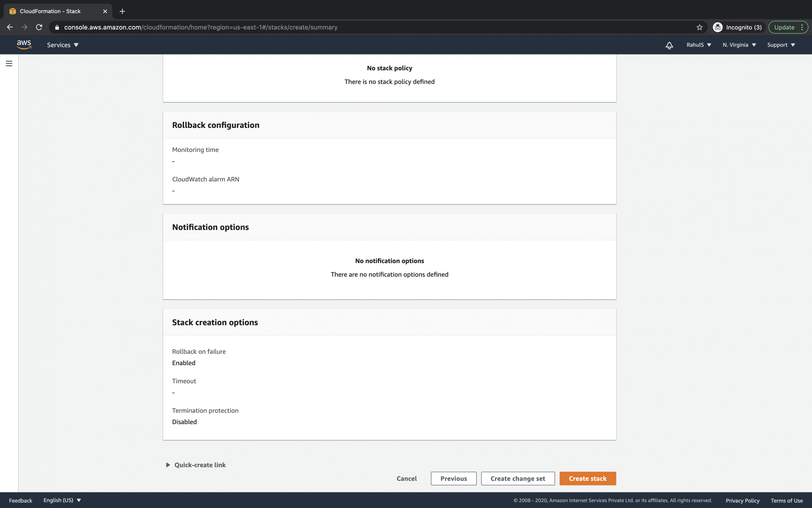Open the English (US) language dropdown
The height and width of the screenshot is (508, 812).
point(62,500)
